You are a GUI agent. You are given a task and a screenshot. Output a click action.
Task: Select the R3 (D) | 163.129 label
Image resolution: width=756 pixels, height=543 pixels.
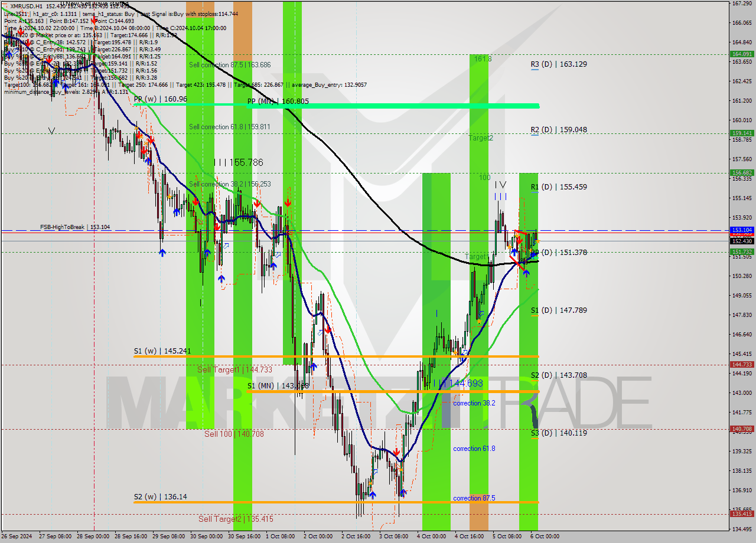click(559, 64)
